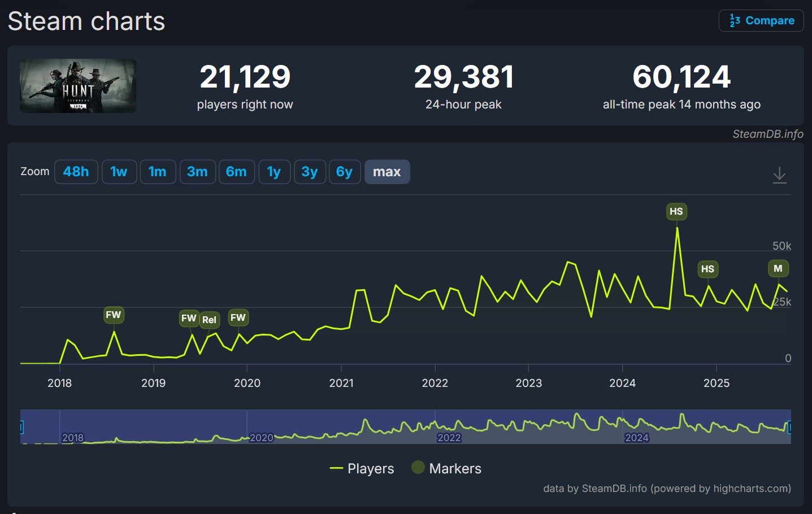
Task: Download chart data using arrow icon
Action: (779, 175)
